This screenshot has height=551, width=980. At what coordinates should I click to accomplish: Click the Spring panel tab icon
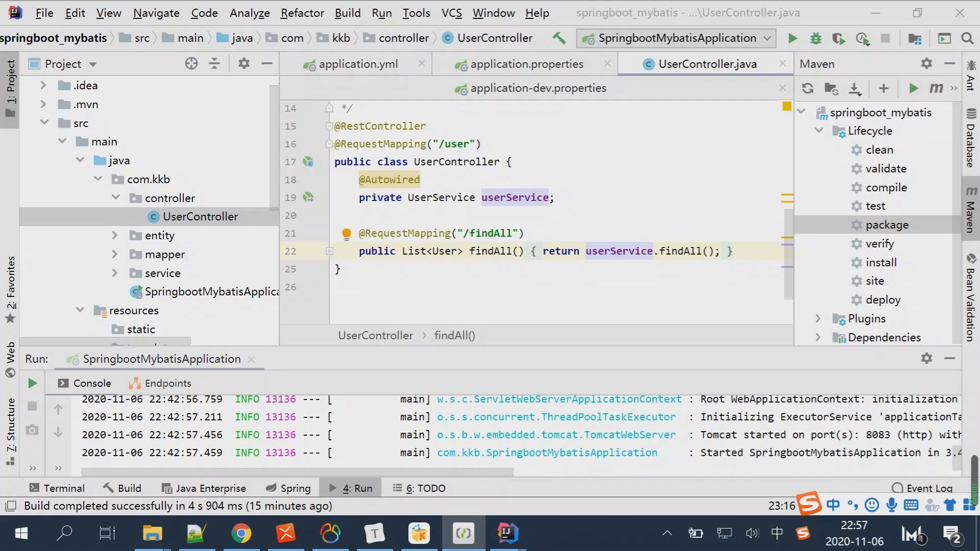[x=270, y=488]
